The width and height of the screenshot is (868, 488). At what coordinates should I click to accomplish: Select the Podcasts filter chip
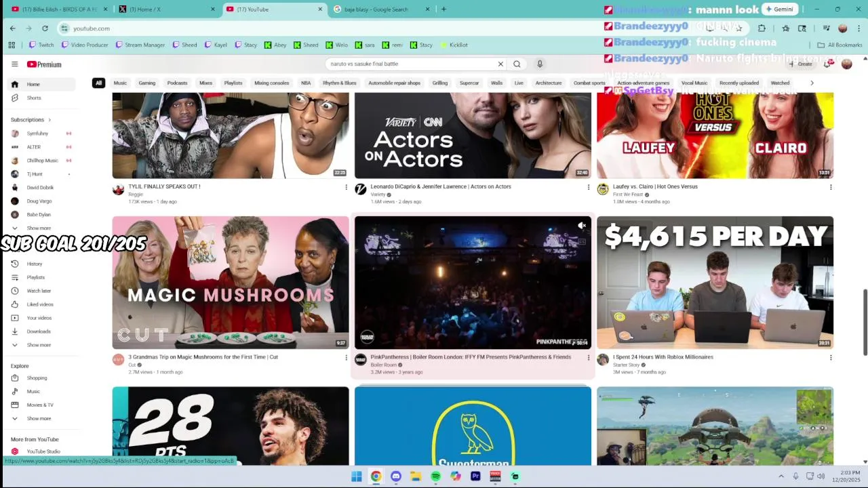177,83
